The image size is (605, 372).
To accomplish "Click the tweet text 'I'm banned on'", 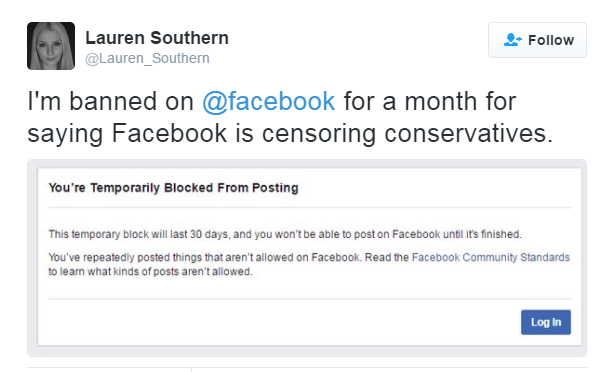I will coord(110,101).
